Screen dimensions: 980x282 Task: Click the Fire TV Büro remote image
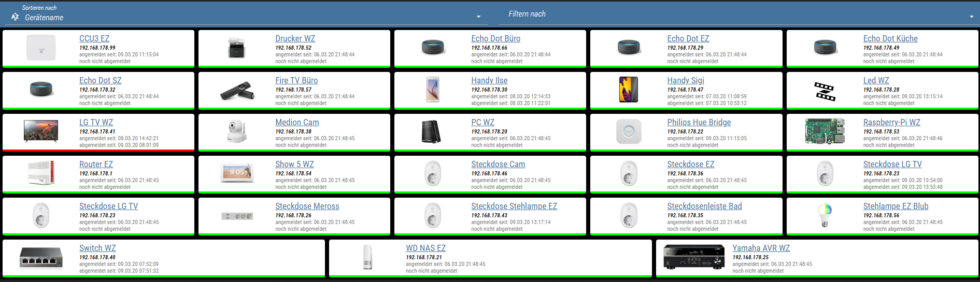(237, 90)
